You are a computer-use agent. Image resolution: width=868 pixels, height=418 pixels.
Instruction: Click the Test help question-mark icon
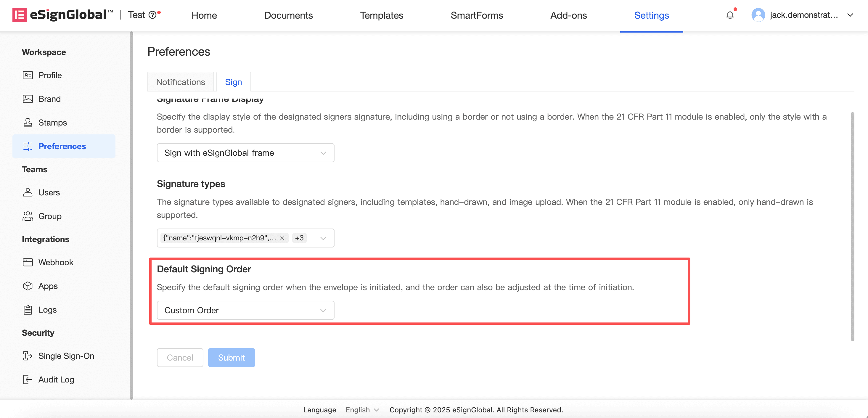coord(152,15)
